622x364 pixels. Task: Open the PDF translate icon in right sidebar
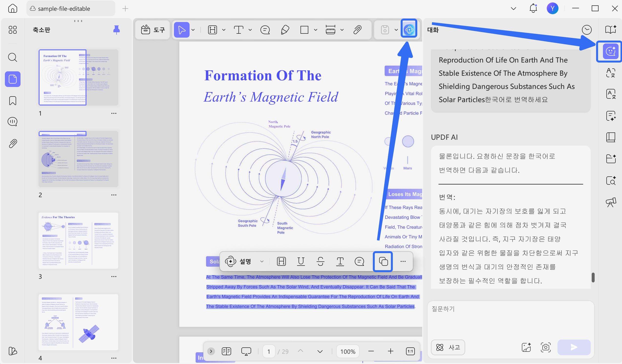(x=611, y=94)
